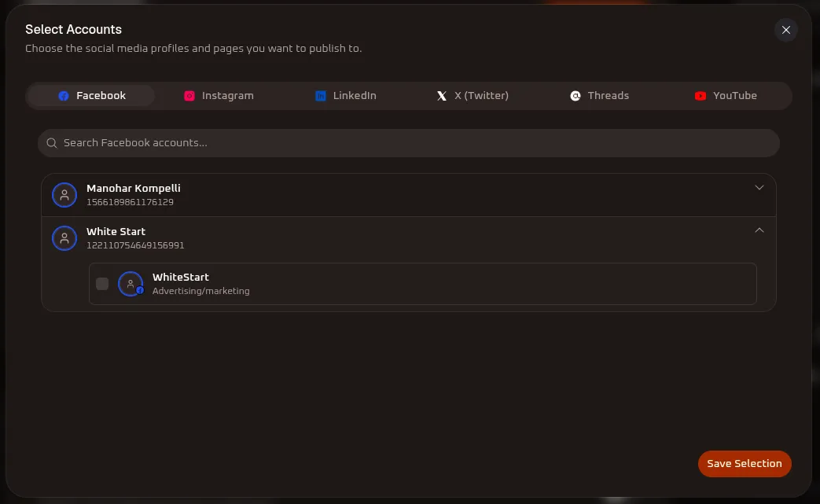The image size is (820, 504).
Task: Collapse the White Start account chevron
Action: pyautogui.click(x=759, y=230)
